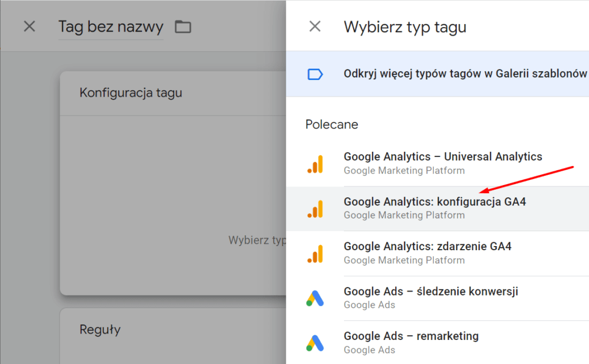Click 'Google Ads' subtitle under śledzenie konwersji

click(369, 305)
